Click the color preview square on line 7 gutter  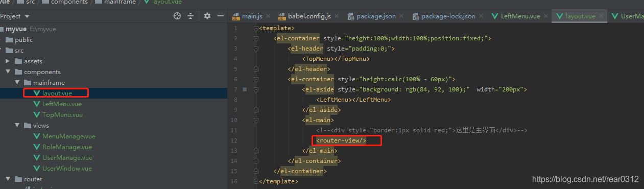pyautogui.click(x=245, y=89)
